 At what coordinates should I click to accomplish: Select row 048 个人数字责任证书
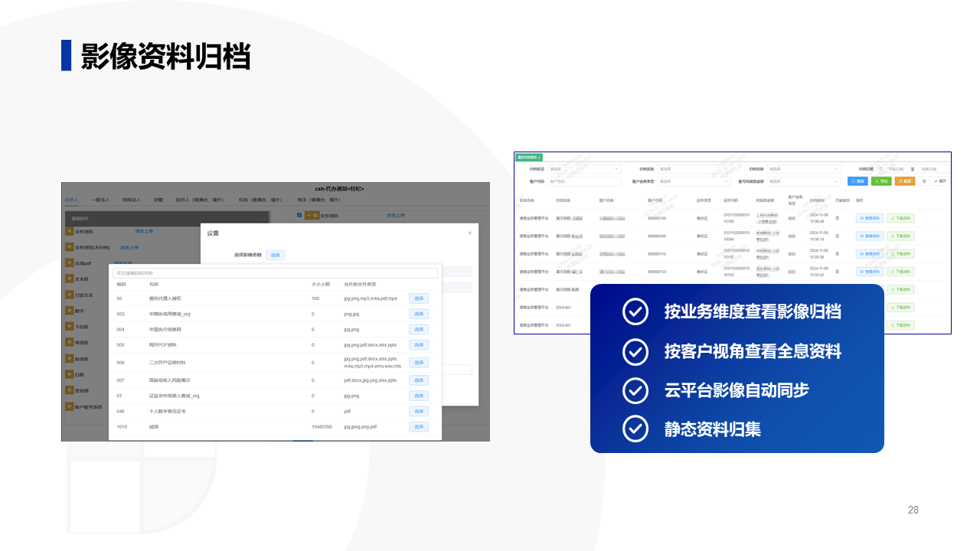click(x=418, y=411)
